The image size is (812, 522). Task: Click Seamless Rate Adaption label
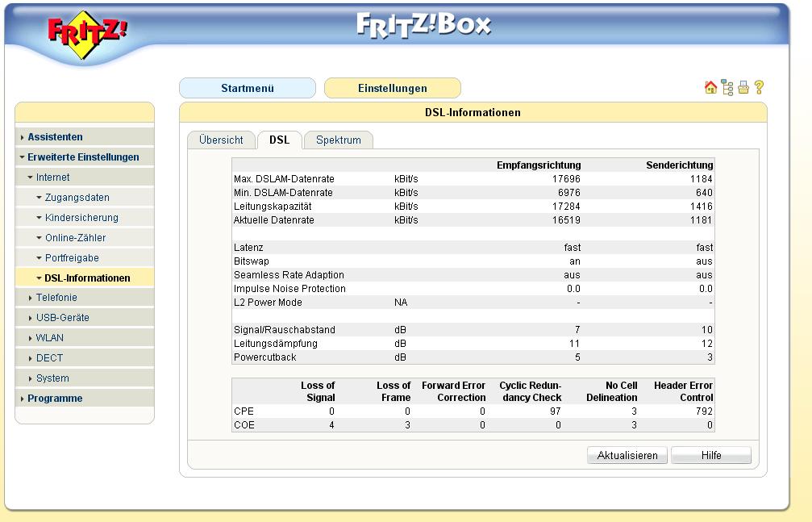(x=289, y=275)
